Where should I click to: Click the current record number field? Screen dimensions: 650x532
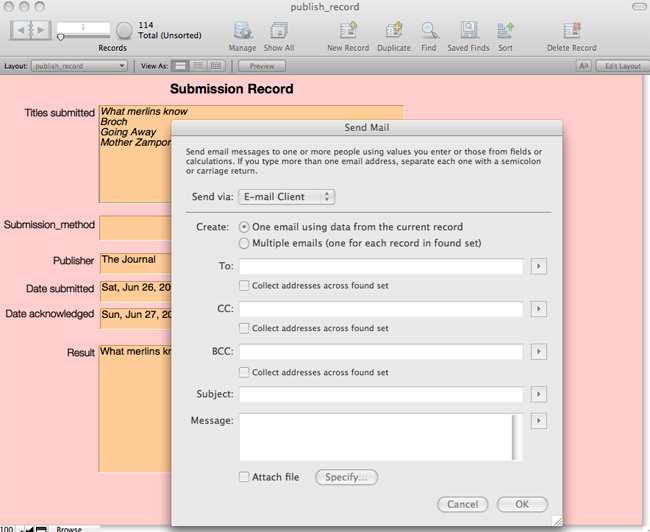tap(83, 27)
